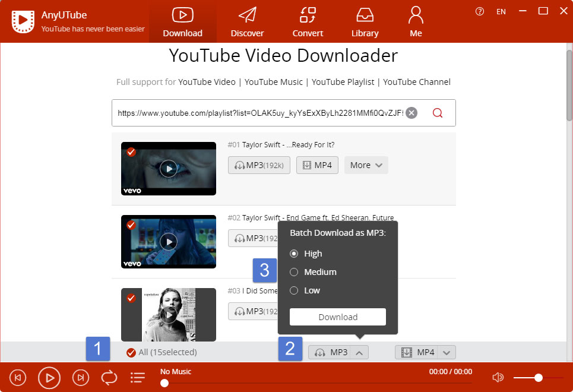The image size is (573, 392).
Task: Play preview of #01 Ready For It thumbnail
Action: point(169,169)
